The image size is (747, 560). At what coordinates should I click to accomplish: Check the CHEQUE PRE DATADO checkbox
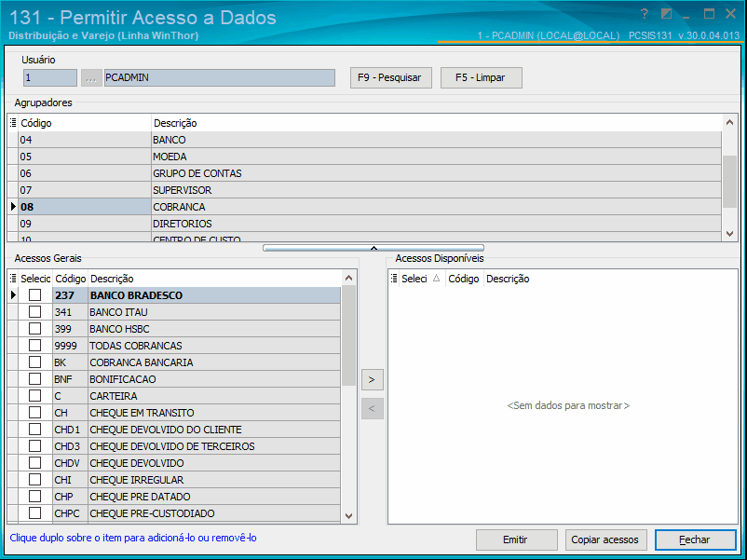34,496
